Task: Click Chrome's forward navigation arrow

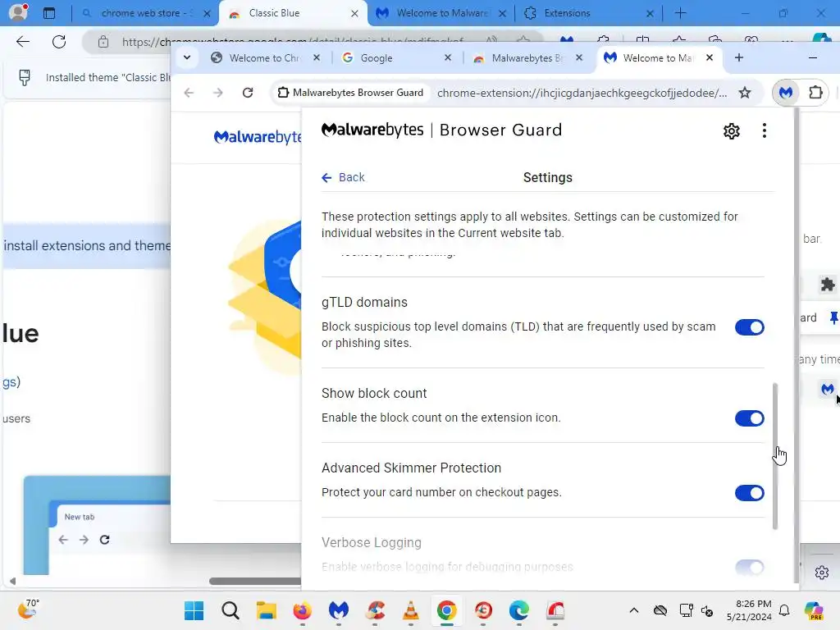Action: click(x=217, y=93)
